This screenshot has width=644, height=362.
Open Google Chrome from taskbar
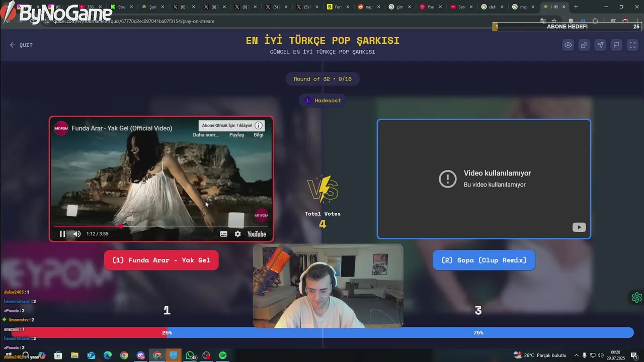tap(124, 355)
